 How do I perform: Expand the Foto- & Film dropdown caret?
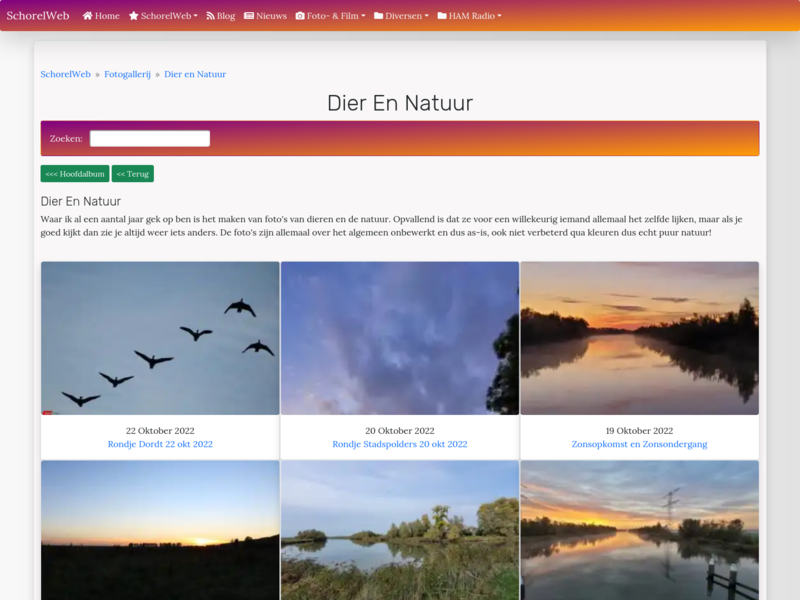[x=363, y=16]
